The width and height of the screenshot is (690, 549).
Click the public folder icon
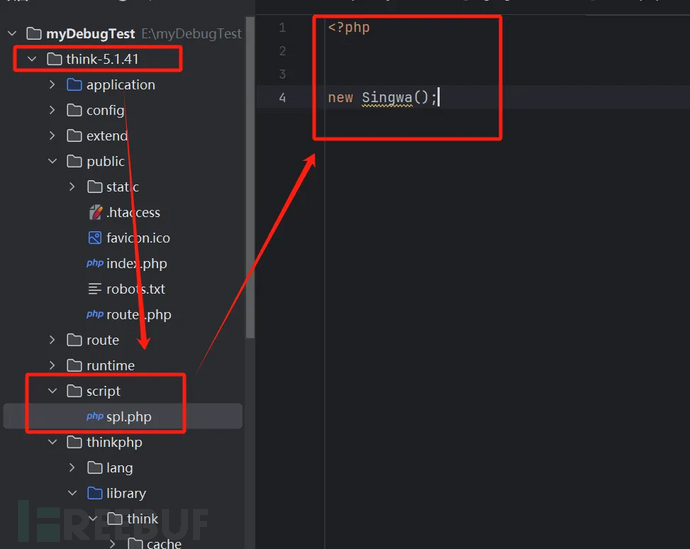(74, 161)
